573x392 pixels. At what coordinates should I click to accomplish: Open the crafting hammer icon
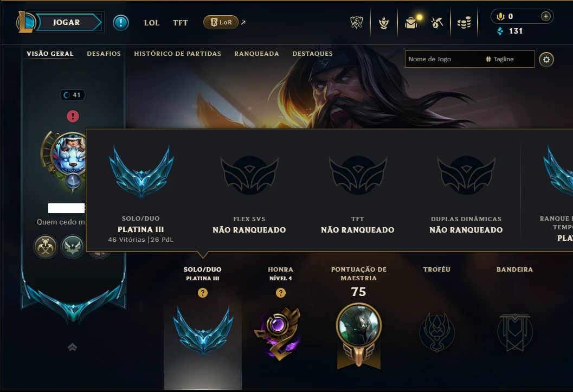pyautogui.click(x=437, y=23)
